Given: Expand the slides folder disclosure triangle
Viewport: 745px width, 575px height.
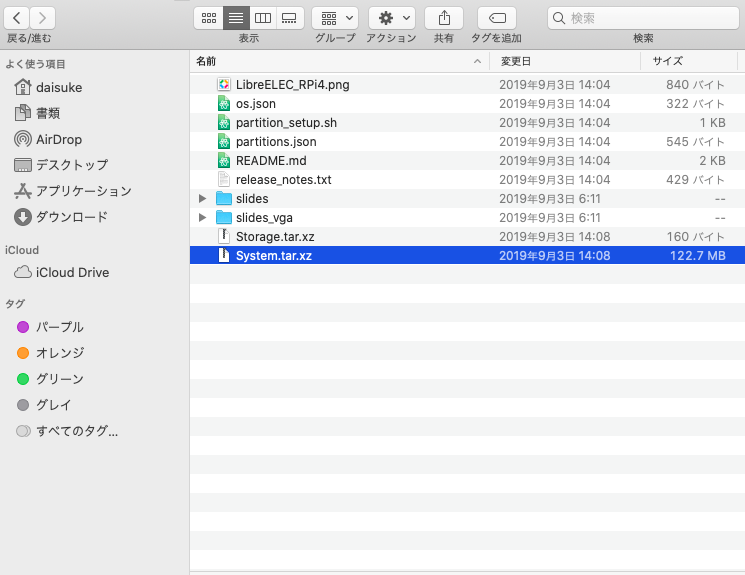Looking at the screenshot, I should [x=202, y=199].
